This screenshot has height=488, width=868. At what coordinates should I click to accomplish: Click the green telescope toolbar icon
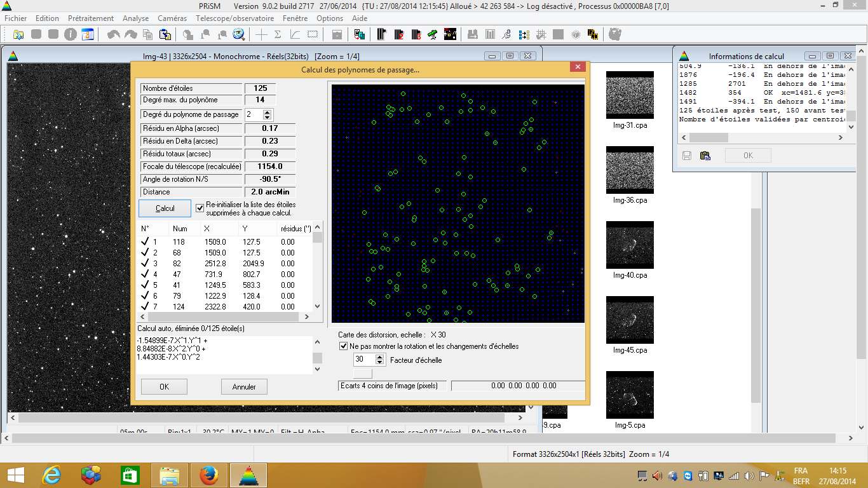pyautogui.click(x=433, y=34)
